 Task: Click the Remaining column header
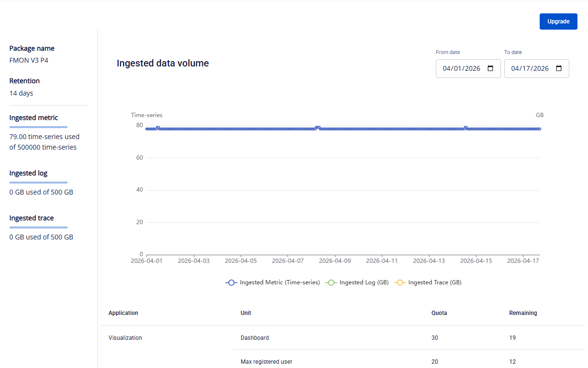523,313
